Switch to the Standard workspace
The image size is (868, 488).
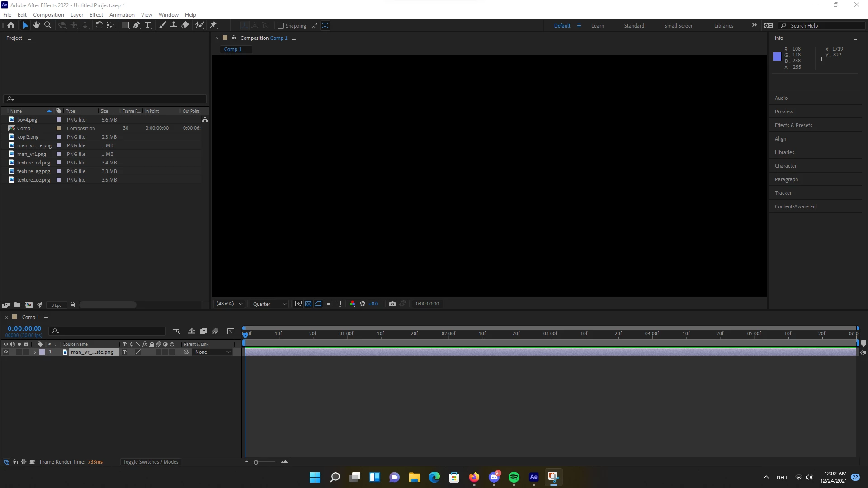[634, 26]
